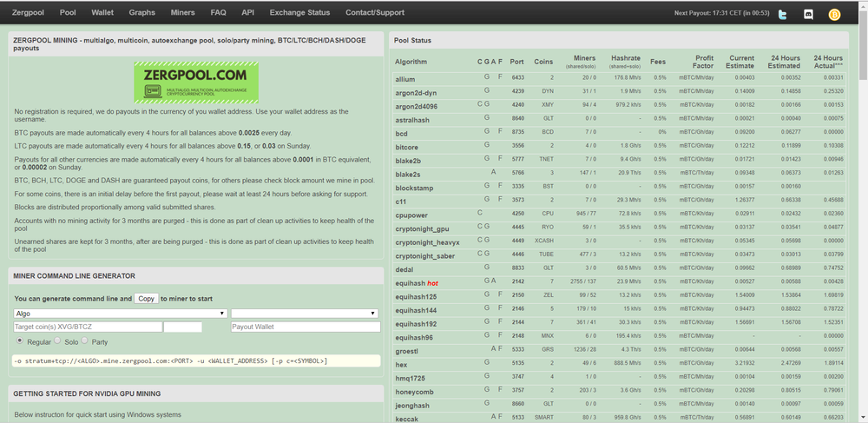Viewport: 868px width, 423px height.
Task: Open the FAQ page
Action: coord(218,12)
